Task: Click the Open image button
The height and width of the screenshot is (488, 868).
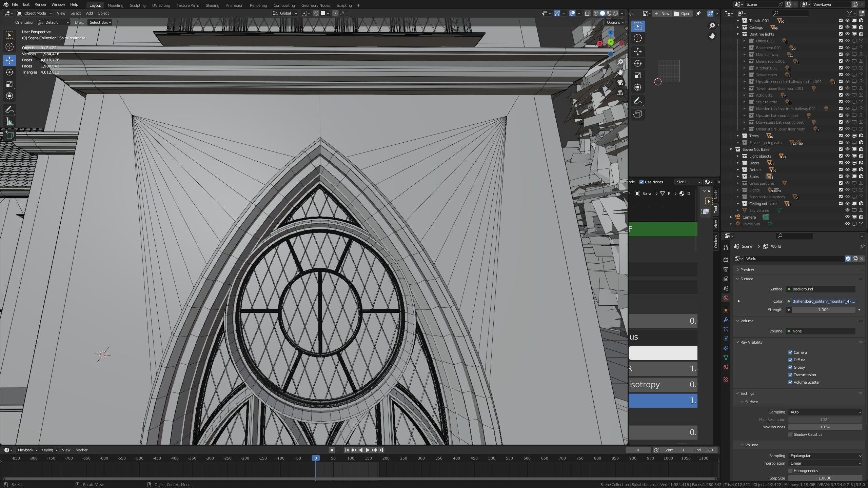Action: pos(682,14)
